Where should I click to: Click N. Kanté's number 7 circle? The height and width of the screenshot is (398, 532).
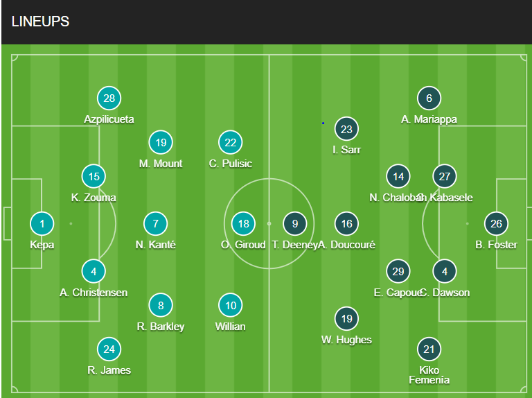pos(156,224)
